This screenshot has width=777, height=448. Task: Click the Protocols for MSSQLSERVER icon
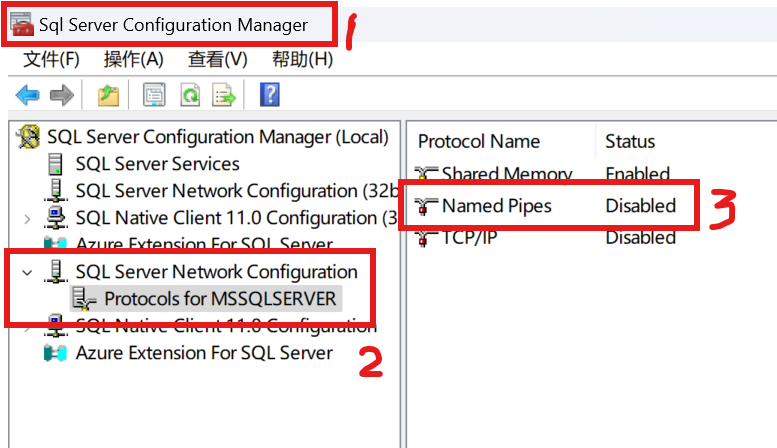click(x=84, y=299)
